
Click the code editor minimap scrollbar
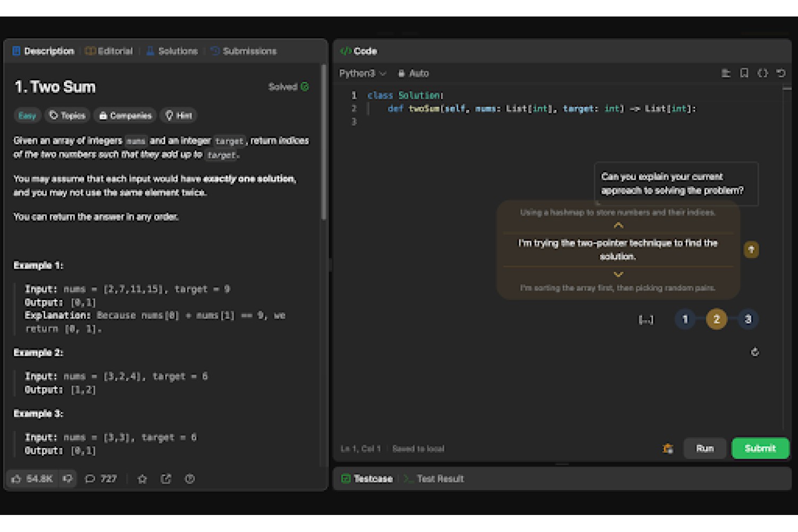[787, 88]
